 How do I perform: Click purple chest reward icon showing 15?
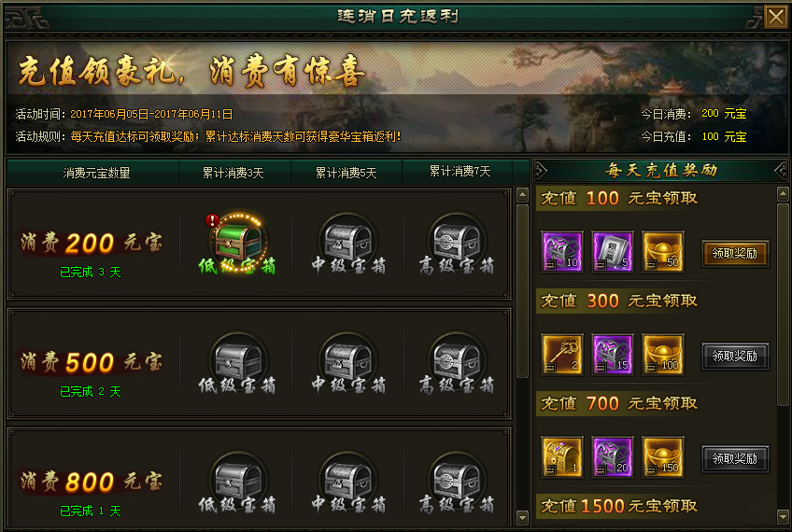pyautogui.click(x=612, y=355)
